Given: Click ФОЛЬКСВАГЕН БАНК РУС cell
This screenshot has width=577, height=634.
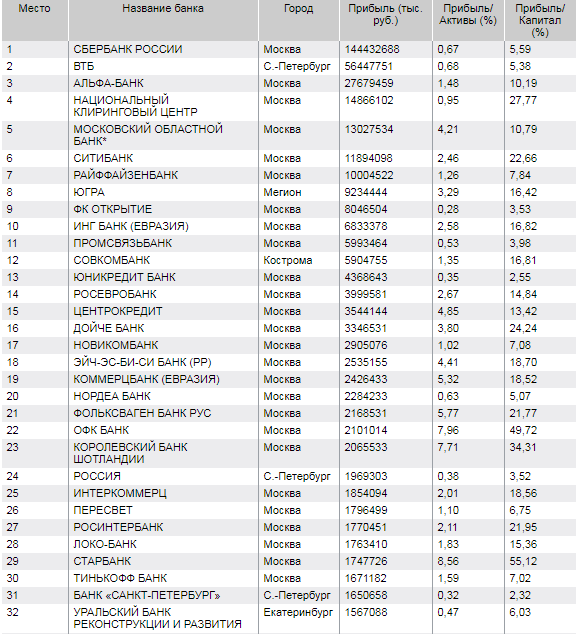Looking at the screenshot, I should click(142, 413).
